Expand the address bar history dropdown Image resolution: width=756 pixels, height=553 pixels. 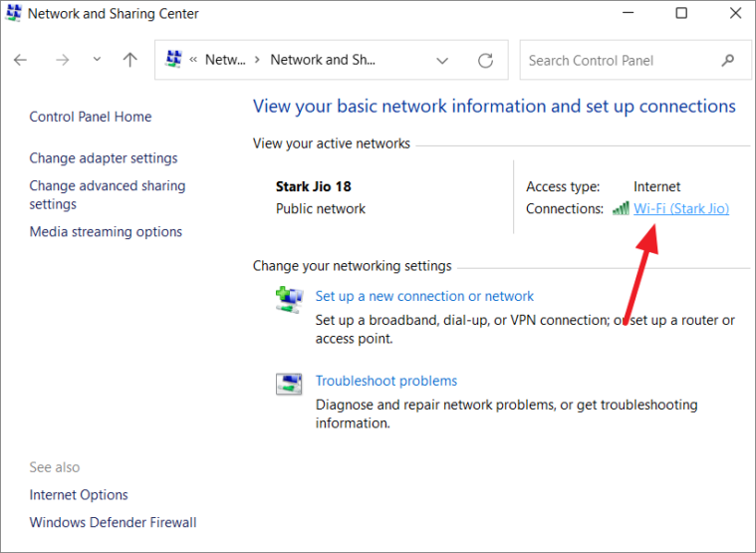coord(442,61)
